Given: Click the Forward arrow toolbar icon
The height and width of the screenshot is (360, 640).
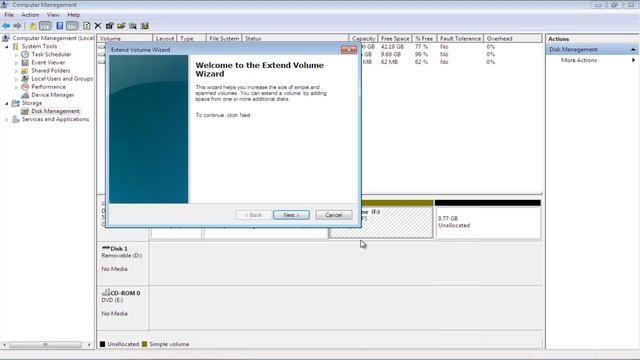Looking at the screenshot, I should point(17,26).
